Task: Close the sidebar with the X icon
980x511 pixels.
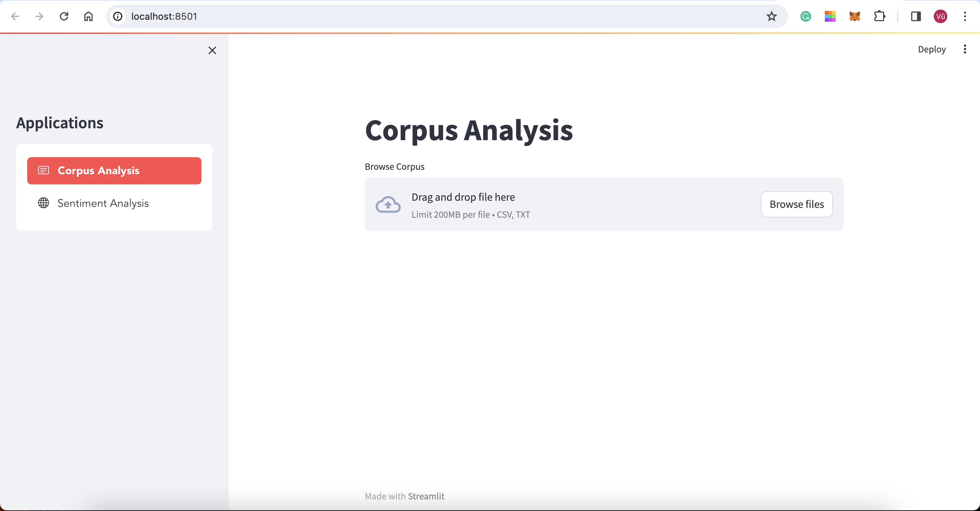Action: (x=212, y=50)
